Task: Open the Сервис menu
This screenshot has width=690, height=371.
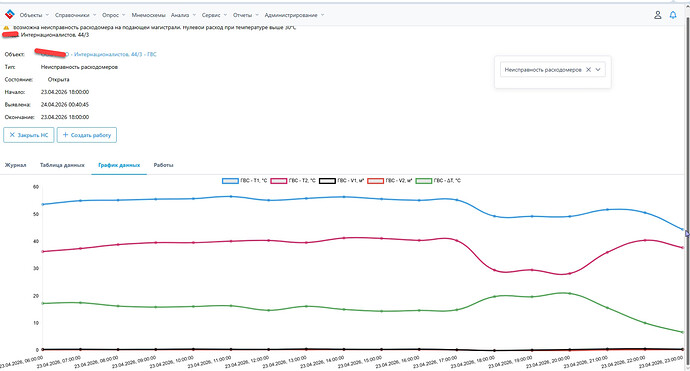Action: pyautogui.click(x=214, y=15)
